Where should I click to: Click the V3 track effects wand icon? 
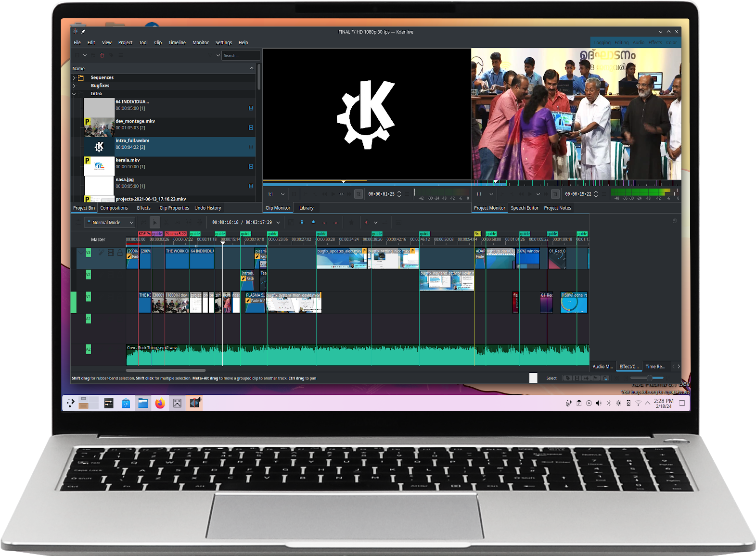[x=101, y=253]
